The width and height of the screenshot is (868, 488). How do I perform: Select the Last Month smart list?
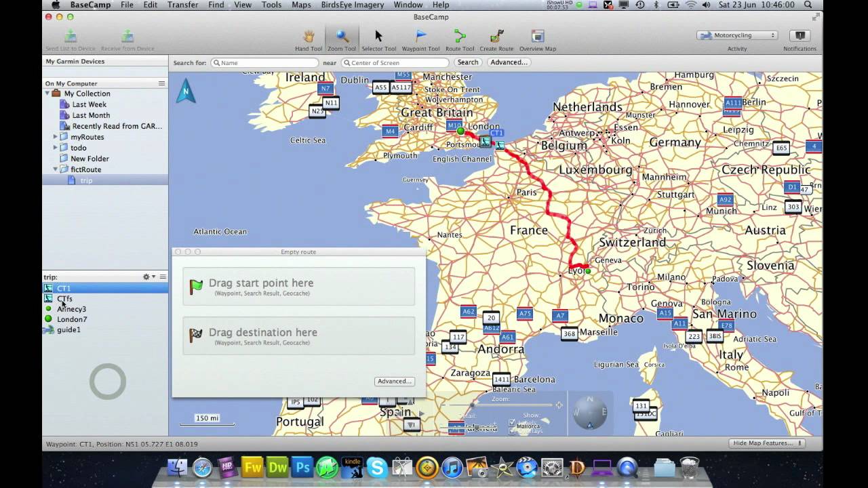pyautogui.click(x=91, y=115)
